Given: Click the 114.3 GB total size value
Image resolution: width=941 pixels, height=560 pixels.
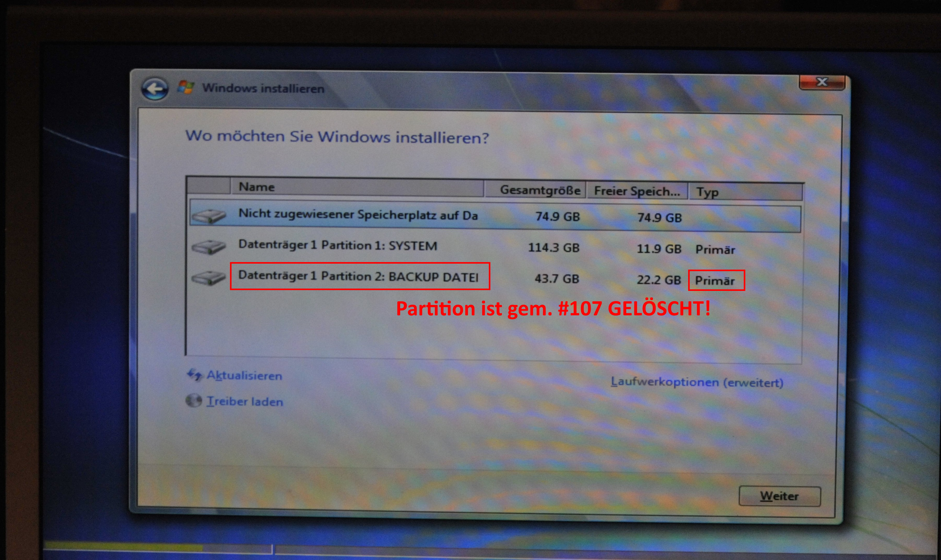Looking at the screenshot, I should (553, 248).
